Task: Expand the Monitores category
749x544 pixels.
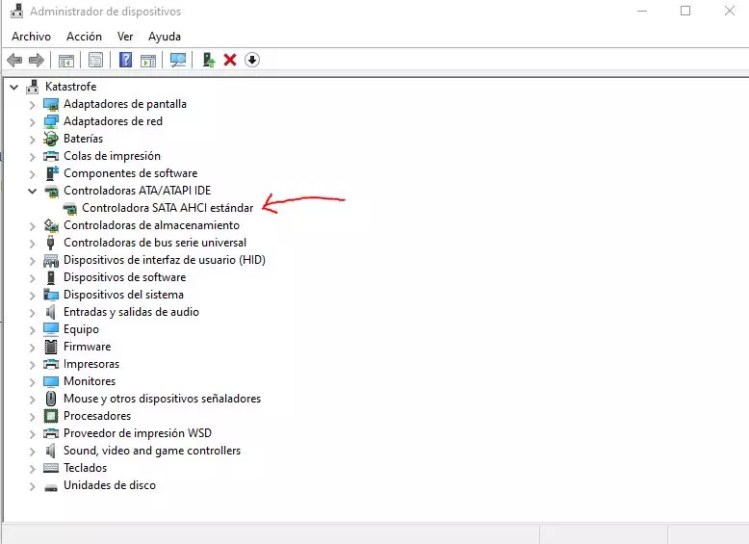Action: pos(32,382)
